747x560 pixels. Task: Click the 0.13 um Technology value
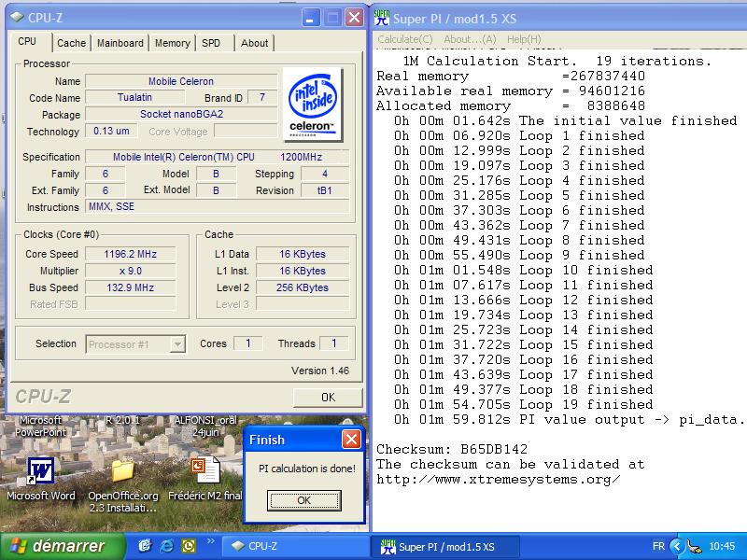(111, 131)
